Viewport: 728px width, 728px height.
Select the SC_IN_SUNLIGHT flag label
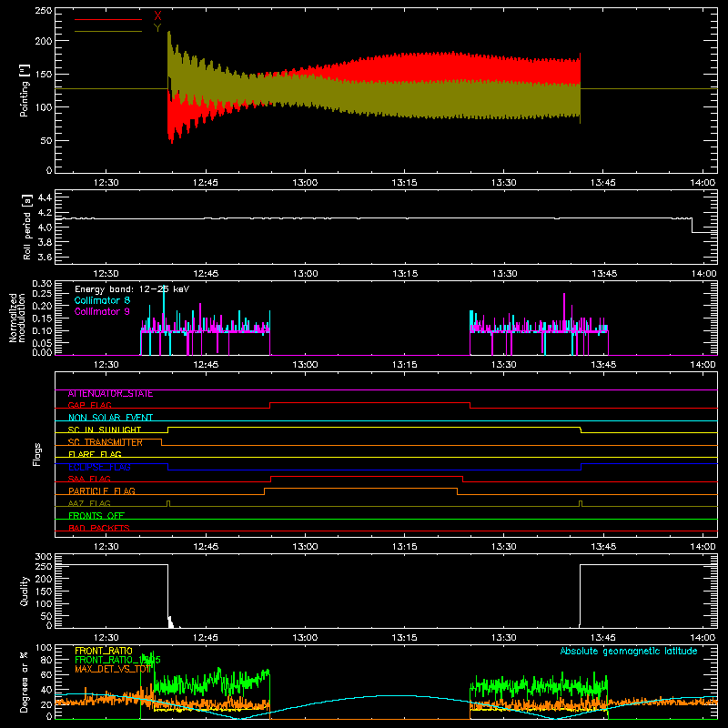(x=105, y=430)
